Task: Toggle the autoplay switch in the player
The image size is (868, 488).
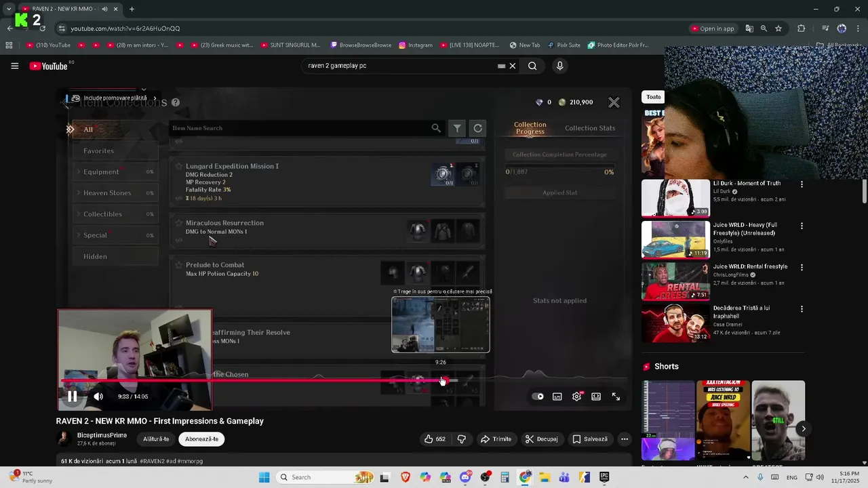Action: [538, 396]
